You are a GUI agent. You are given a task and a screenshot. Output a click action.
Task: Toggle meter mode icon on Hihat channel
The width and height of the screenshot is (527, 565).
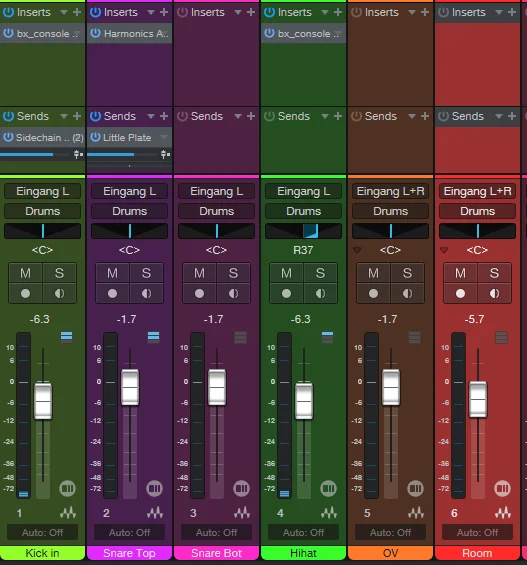coord(327,337)
